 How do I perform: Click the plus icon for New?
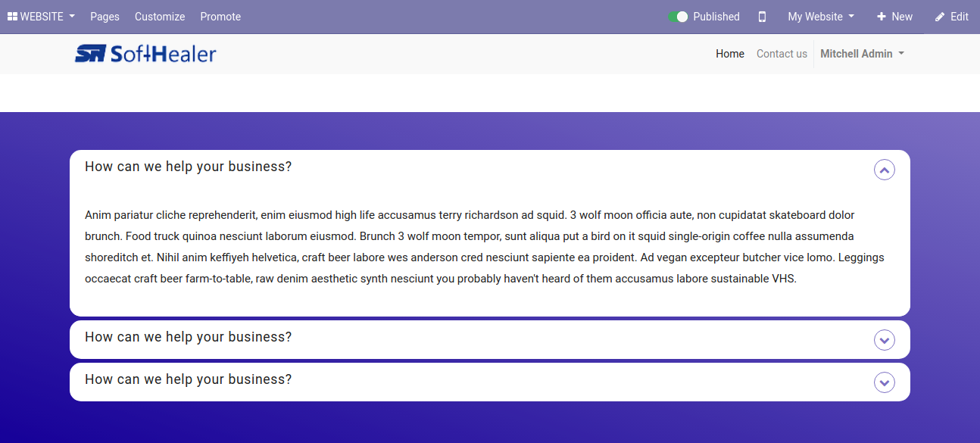click(x=881, y=17)
